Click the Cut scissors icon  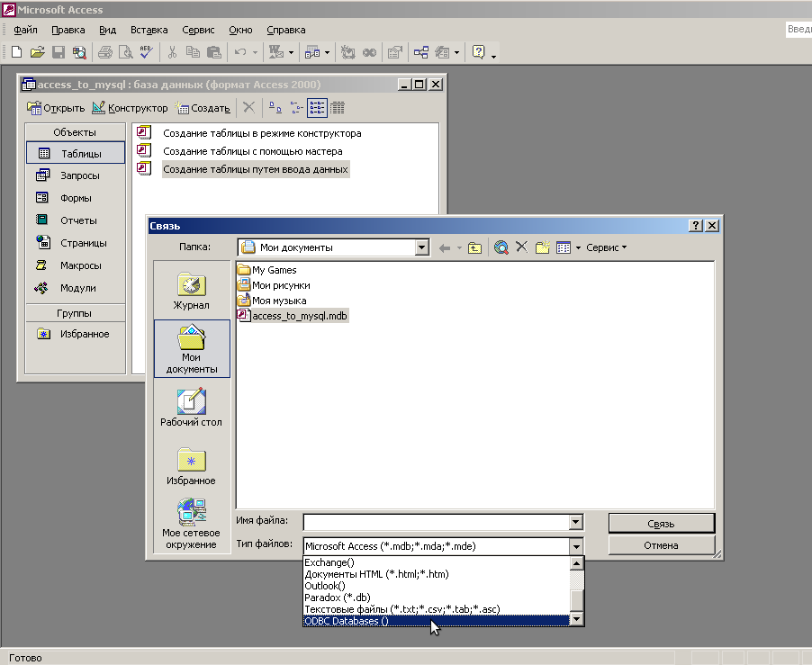pos(173,52)
